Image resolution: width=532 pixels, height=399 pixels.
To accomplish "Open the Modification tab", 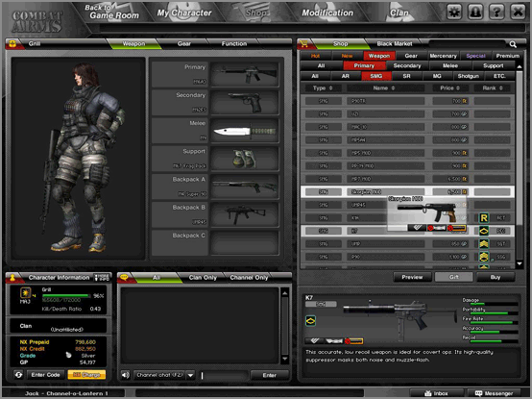I will pos(327,12).
